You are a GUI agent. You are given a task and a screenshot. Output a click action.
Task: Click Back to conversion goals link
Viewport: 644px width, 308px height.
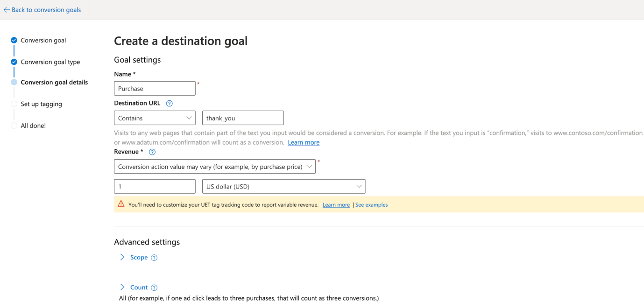click(46, 10)
